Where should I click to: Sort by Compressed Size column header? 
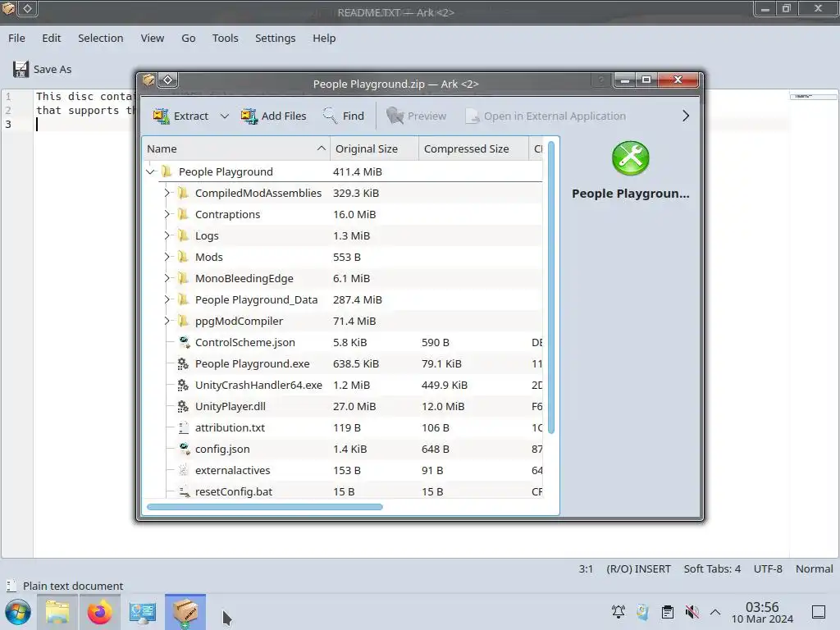point(473,149)
